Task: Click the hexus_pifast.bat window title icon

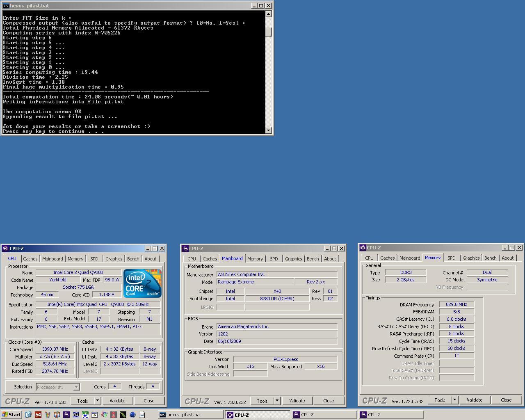Action: click(x=6, y=6)
